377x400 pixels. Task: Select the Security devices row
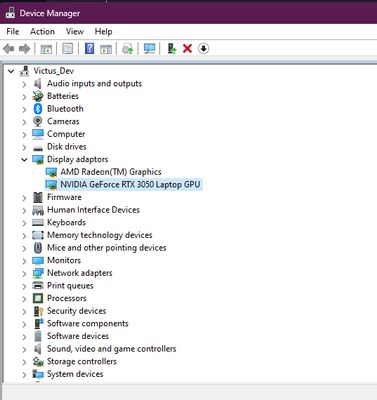click(x=76, y=311)
